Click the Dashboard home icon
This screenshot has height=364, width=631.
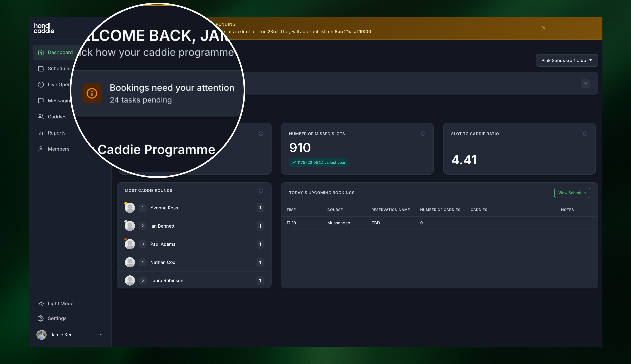tap(41, 52)
